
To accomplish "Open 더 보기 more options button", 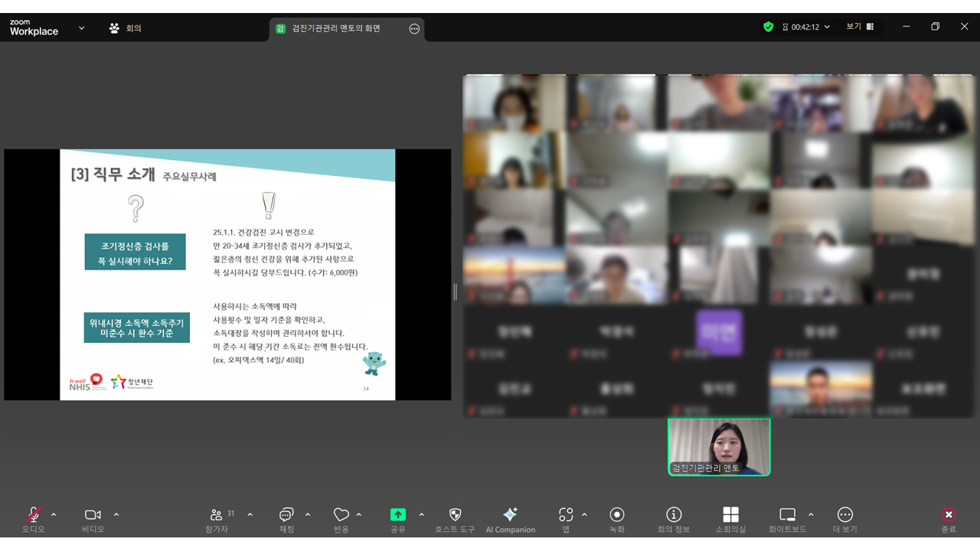I will [844, 515].
